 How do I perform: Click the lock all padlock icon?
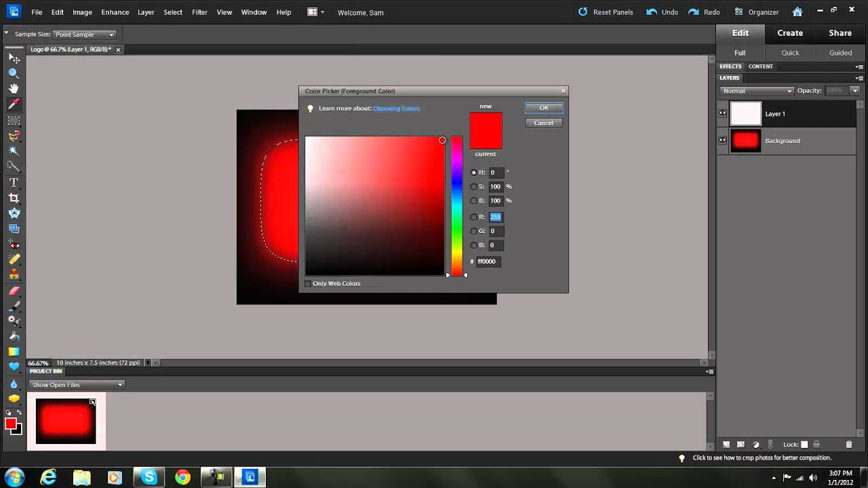click(x=816, y=445)
